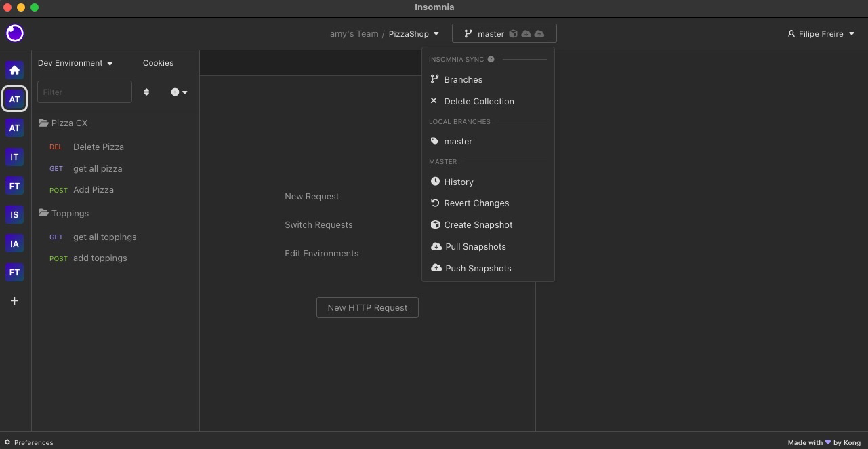Screen dimensions: 868x449
Task: Click the cloud upload icon beside master
Action: [x=539, y=33]
